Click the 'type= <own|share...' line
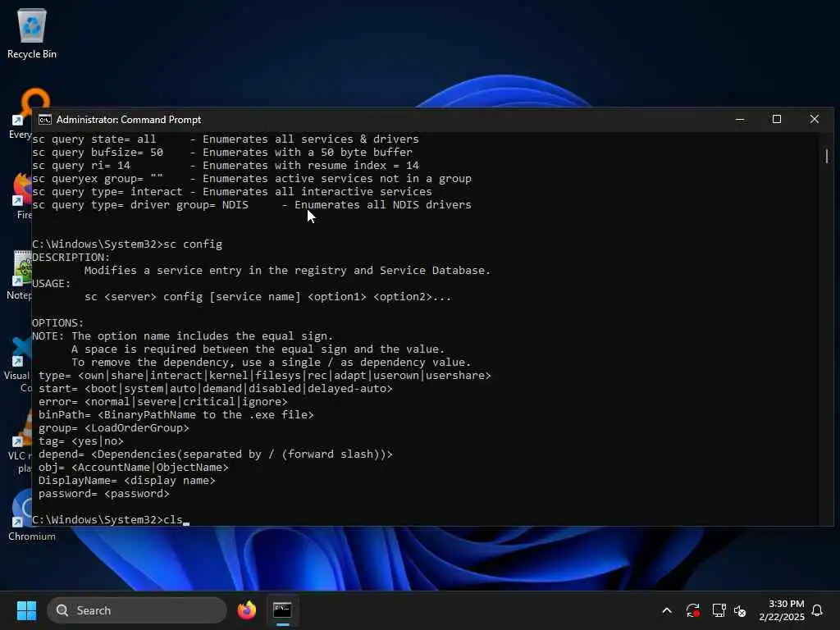Viewport: 840px width, 630px height. pyautogui.click(x=265, y=376)
